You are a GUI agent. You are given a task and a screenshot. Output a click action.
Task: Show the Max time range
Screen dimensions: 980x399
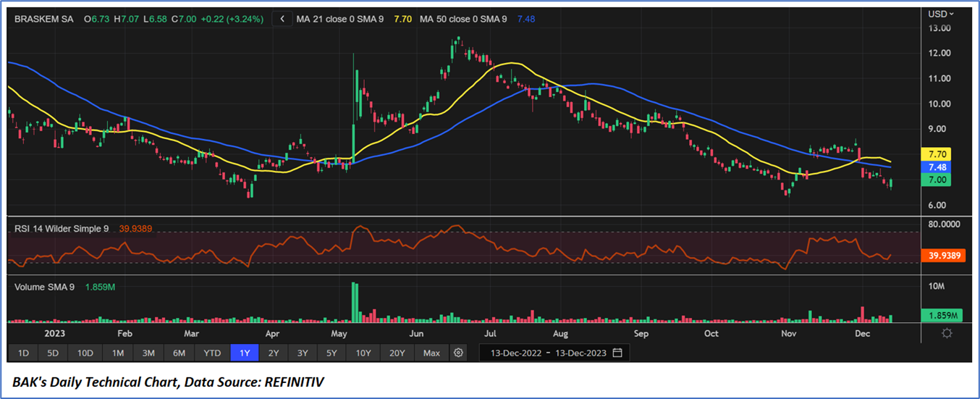(431, 353)
